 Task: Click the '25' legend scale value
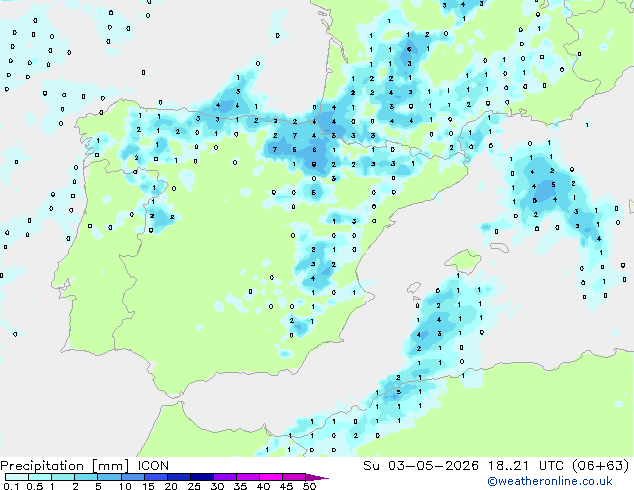click(194, 486)
